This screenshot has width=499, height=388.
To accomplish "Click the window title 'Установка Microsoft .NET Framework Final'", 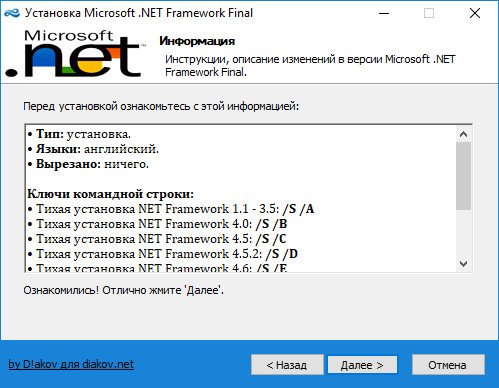I will coord(139,13).
